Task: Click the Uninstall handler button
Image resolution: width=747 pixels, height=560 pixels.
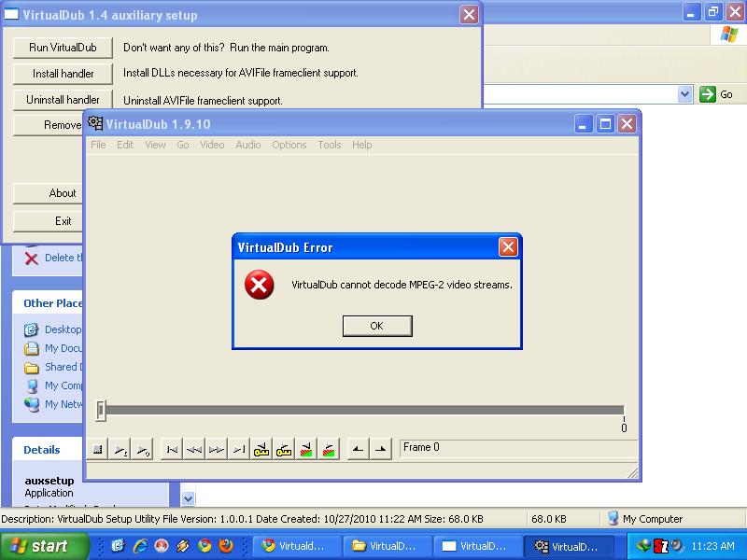Action: pyautogui.click(x=63, y=100)
